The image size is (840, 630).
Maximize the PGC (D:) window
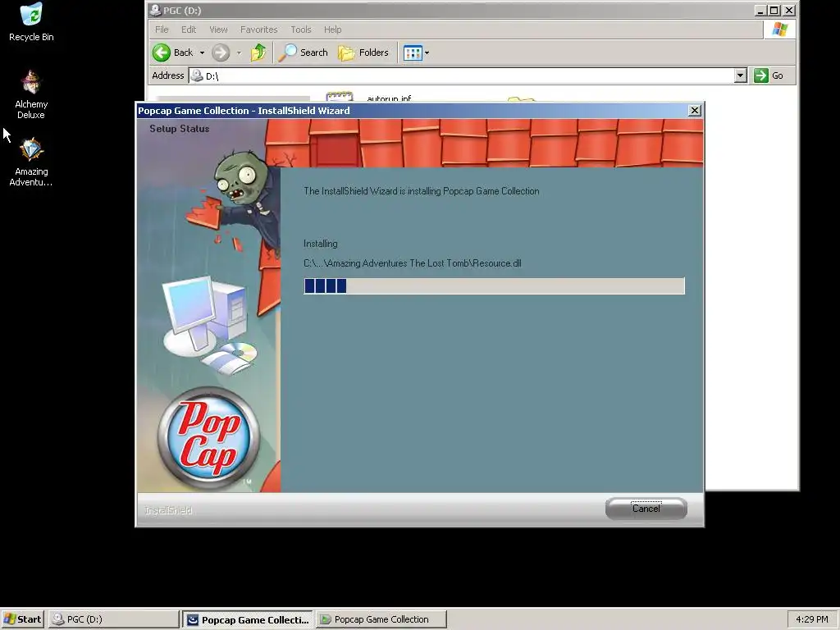coord(774,10)
